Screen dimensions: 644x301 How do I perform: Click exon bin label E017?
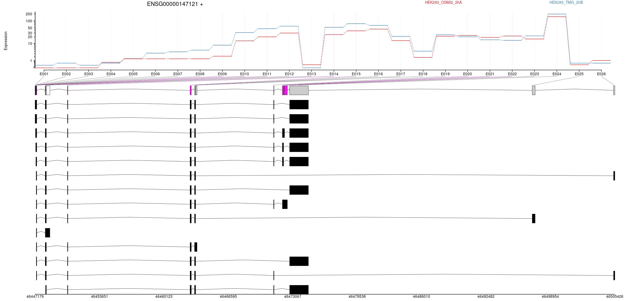pyautogui.click(x=401, y=74)
